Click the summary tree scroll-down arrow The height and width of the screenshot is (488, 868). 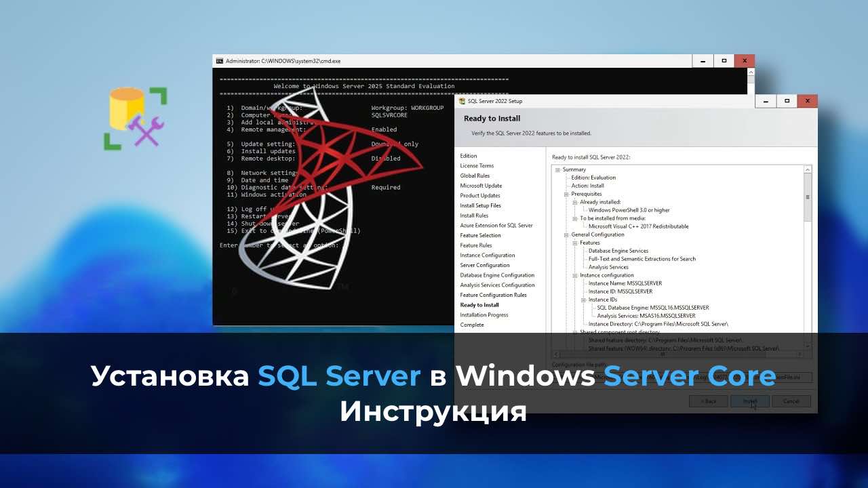coord(808,346)
